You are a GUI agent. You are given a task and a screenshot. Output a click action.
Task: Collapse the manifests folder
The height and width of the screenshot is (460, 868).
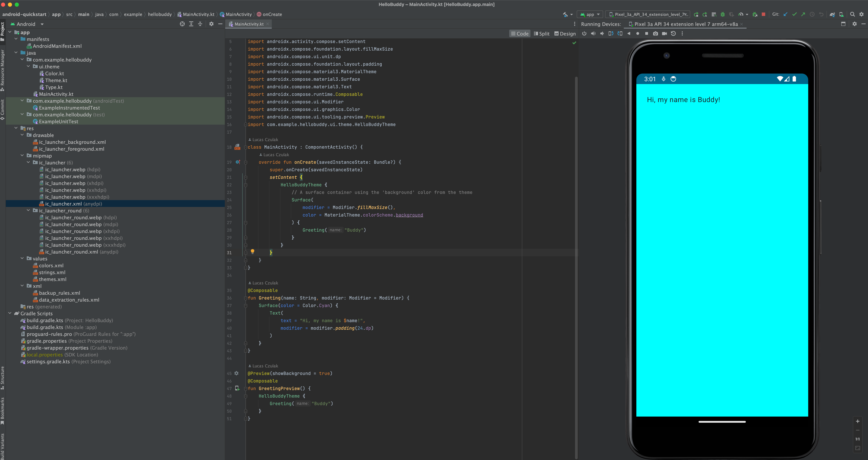[16, 39]
